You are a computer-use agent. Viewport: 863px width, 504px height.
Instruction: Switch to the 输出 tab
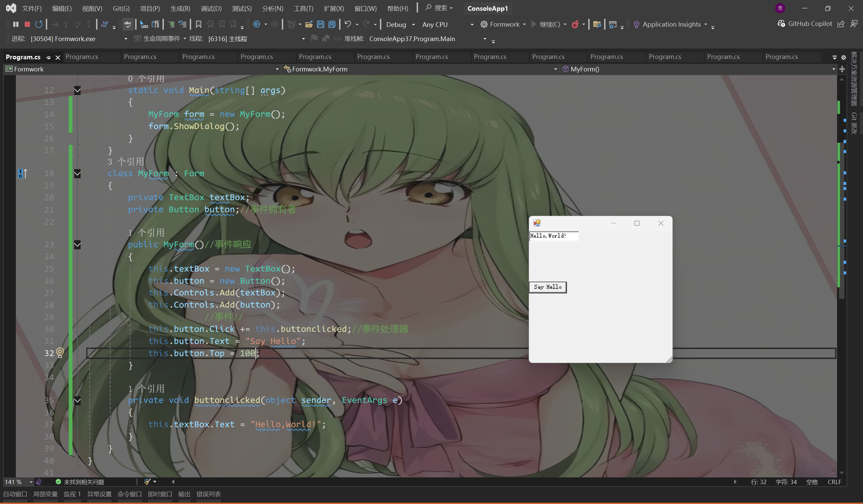tap(184, 494)
